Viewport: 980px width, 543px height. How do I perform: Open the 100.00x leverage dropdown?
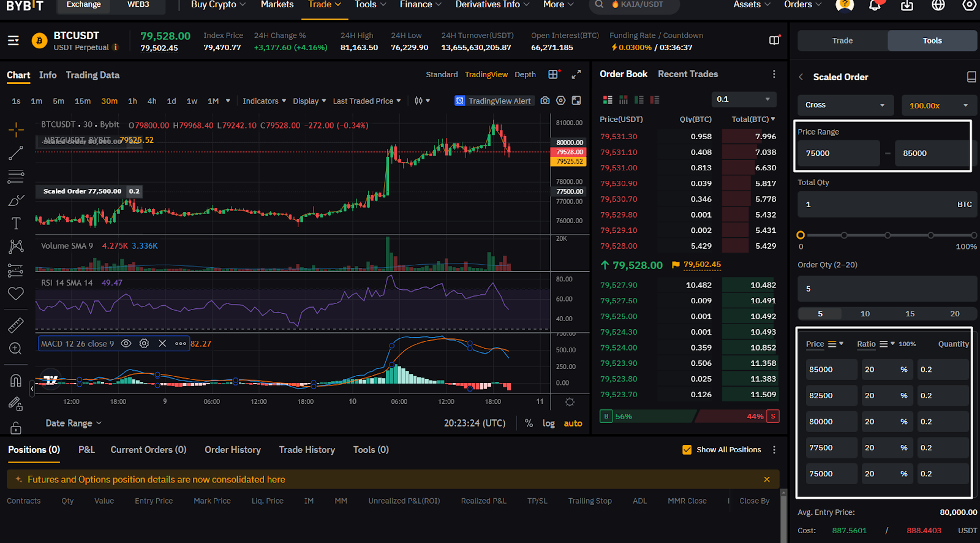[939, 105]
